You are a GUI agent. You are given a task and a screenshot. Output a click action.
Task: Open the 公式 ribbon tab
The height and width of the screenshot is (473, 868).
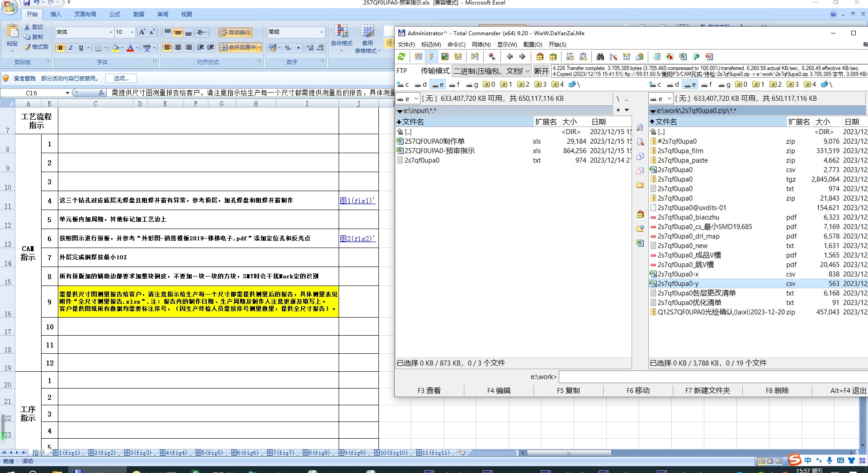[115, 14]
